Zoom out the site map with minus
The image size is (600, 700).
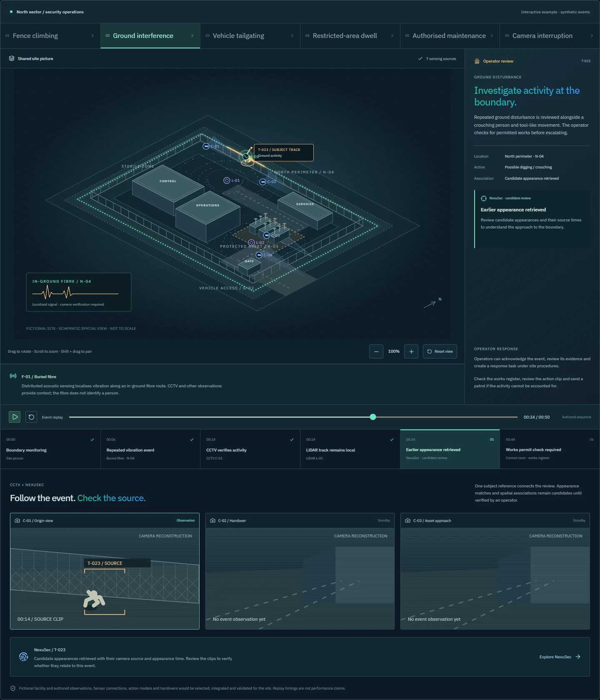point(376,351)
